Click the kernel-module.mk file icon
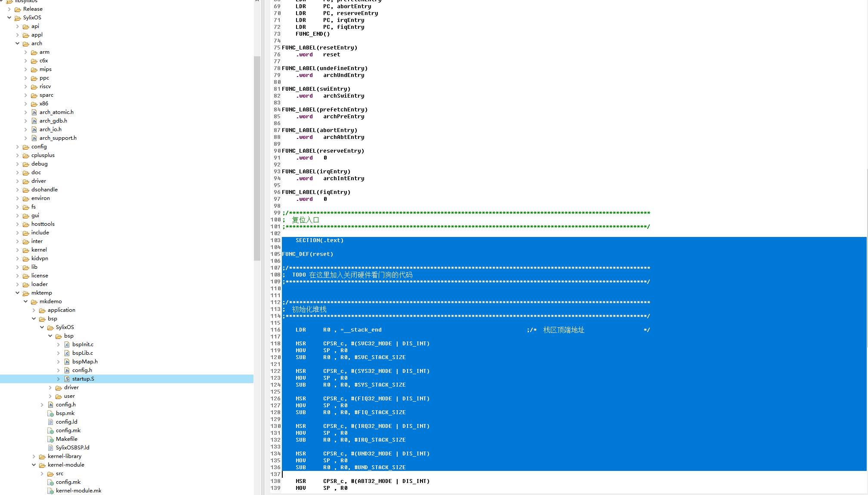 50,491
